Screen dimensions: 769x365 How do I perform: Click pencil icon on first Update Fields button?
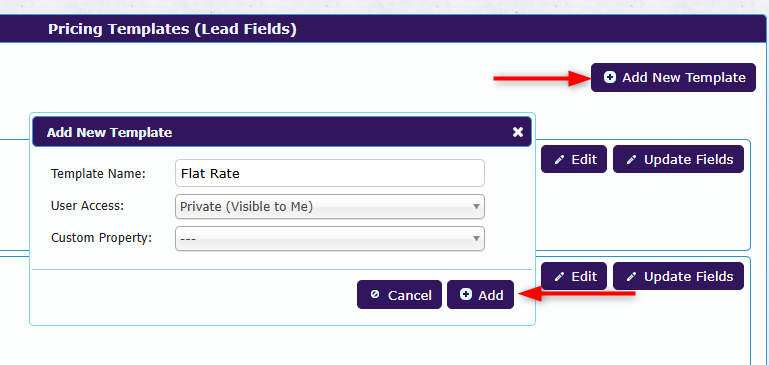(x=632, y=159)
